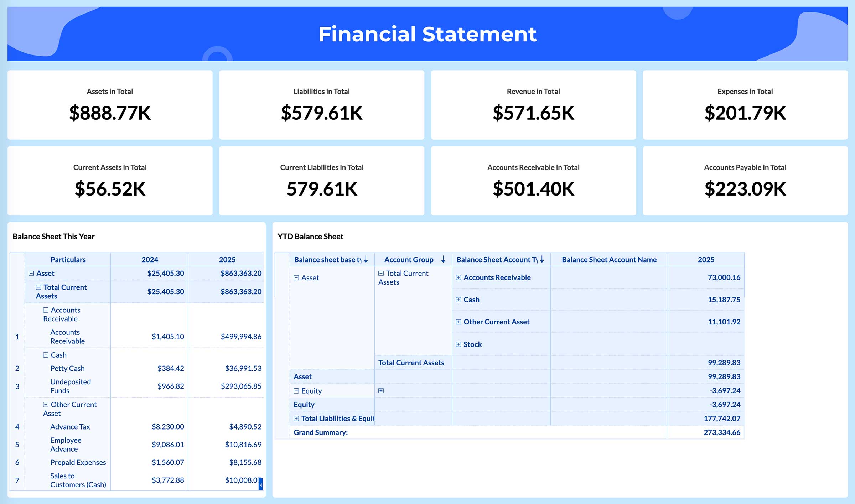Image resolution: width=855 pixels, height=504 pixels.
Task: Expand the Stock account group
Action: 459,344
